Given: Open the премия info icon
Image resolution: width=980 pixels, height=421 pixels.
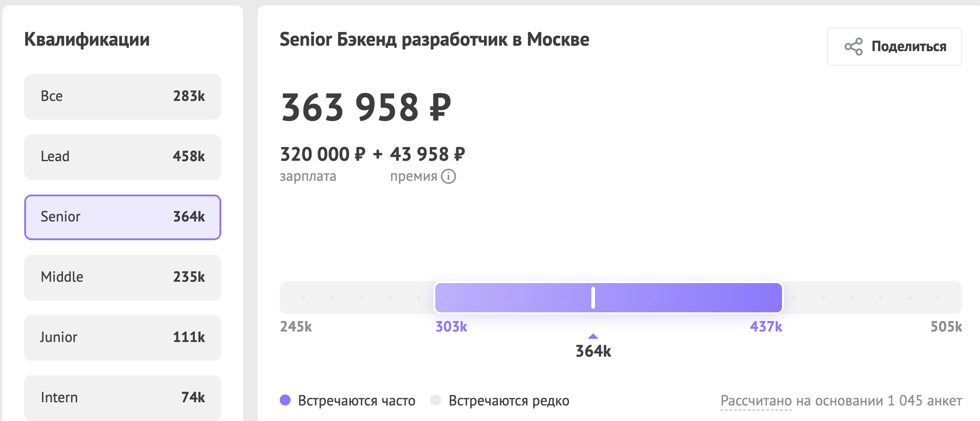Looking at the screenshot, I should (x=448, y=176).
